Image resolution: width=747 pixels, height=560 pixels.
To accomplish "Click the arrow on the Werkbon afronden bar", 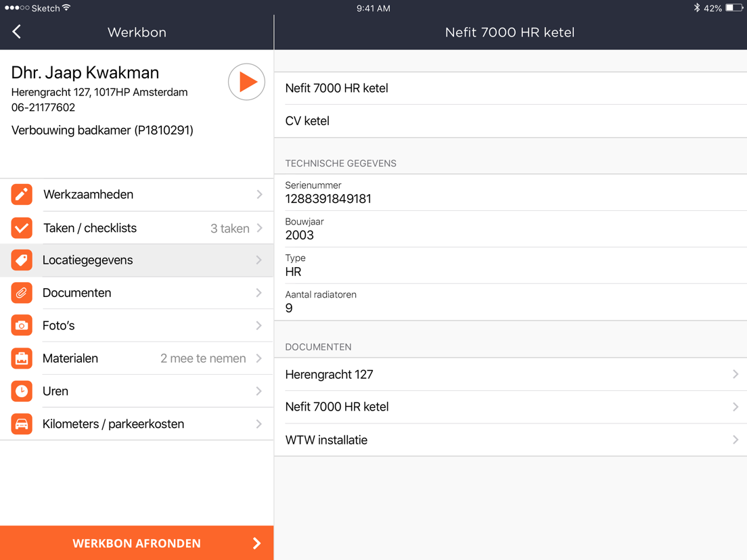I will point(257,543).
